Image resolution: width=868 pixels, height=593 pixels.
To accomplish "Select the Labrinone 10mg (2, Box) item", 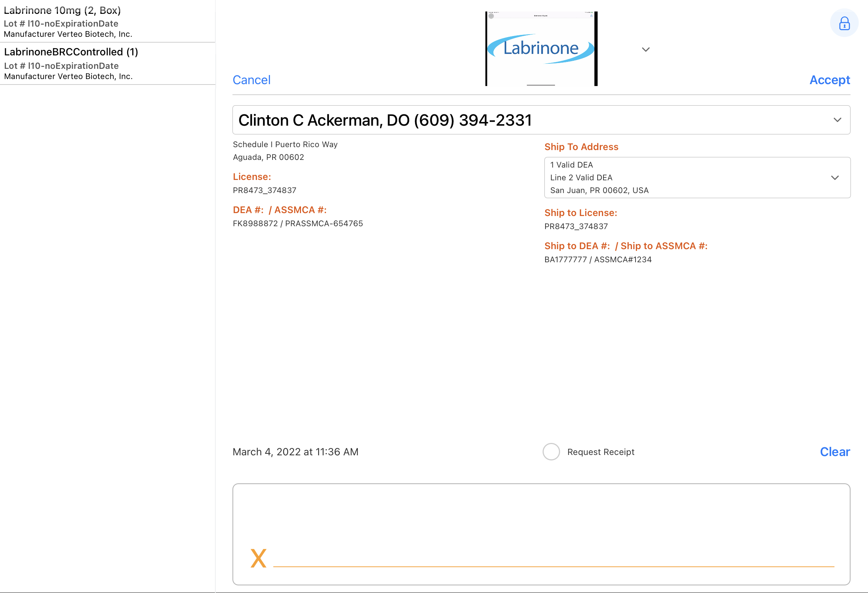I will tap(62, 11).
